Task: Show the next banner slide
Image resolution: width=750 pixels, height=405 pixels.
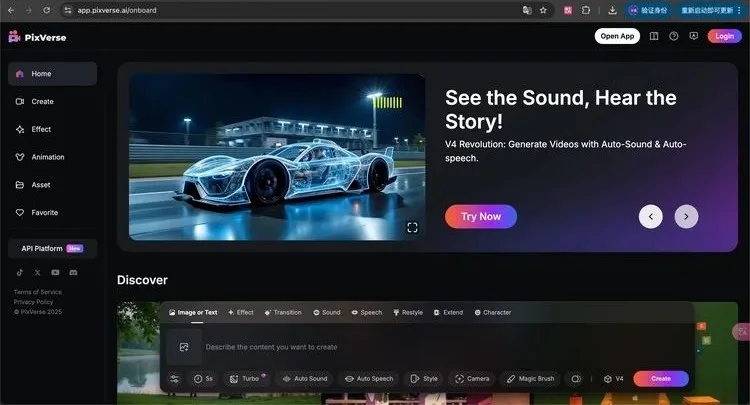Action: pos(686,217)
